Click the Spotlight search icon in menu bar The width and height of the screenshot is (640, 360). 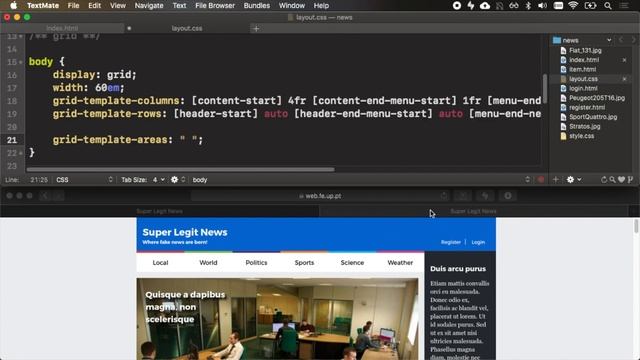coord(608,6)
